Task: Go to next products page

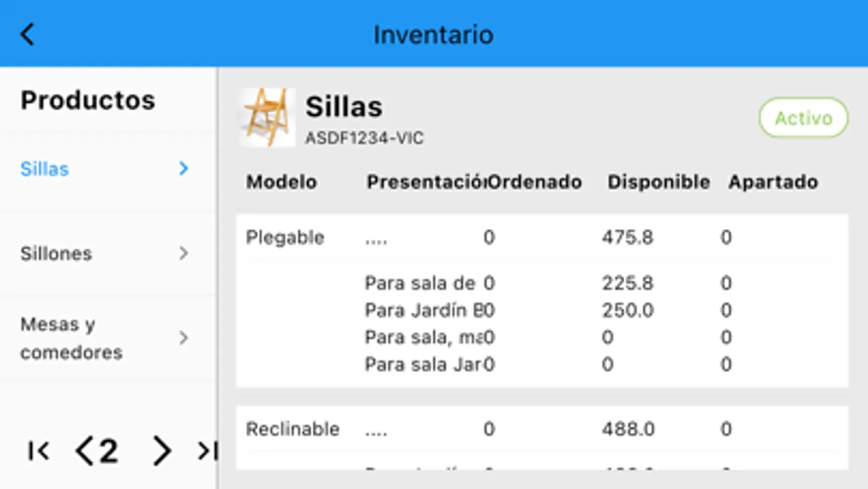Action: [x=161, y=451]
